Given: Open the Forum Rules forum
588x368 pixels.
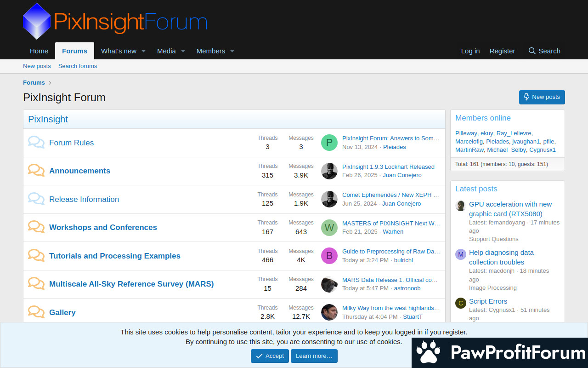Looking at the screenshot, I should [x=71, y=143].
